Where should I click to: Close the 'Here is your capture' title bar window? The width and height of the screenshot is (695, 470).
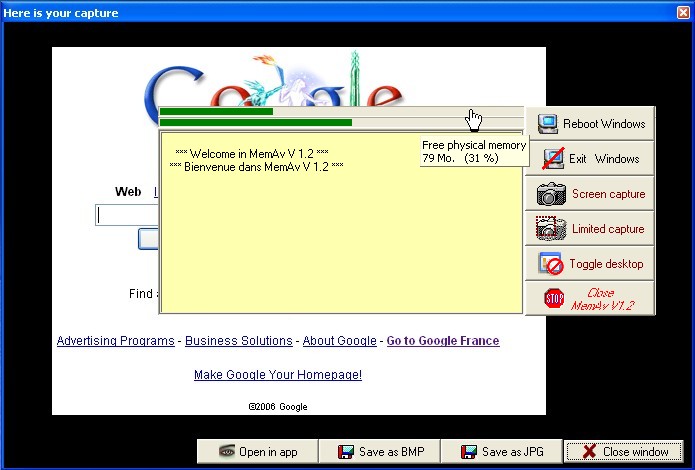(683, 12)
